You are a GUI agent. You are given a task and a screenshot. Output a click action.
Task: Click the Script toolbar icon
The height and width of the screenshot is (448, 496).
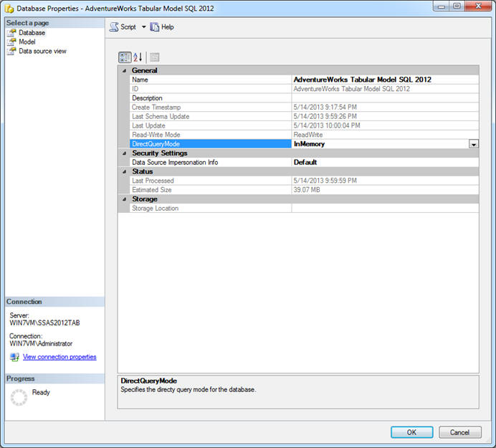tap(114, 27)
